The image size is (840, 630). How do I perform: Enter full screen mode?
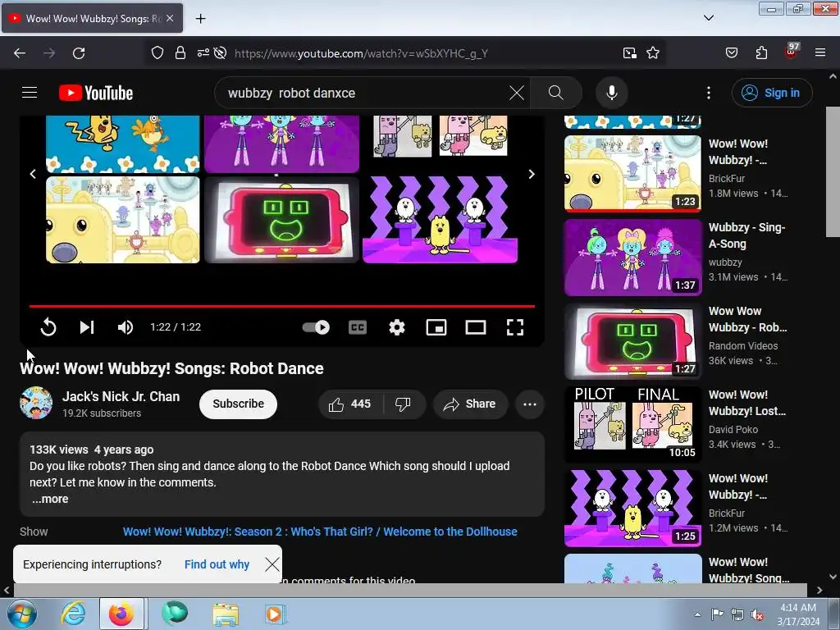point(515,326)
